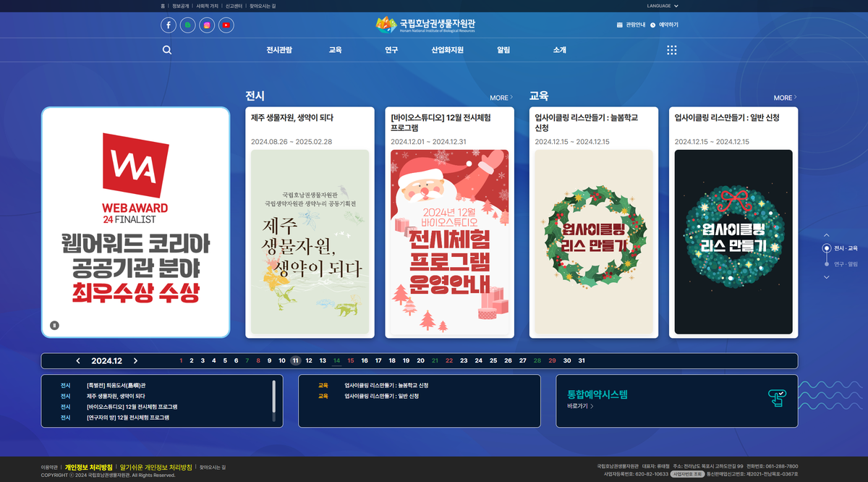This screenshot has height=482, width=868.
Task: Open list entry 업사이클링 리스만들기 : 늘봄학교 신청
Action: tap(386, 385)
